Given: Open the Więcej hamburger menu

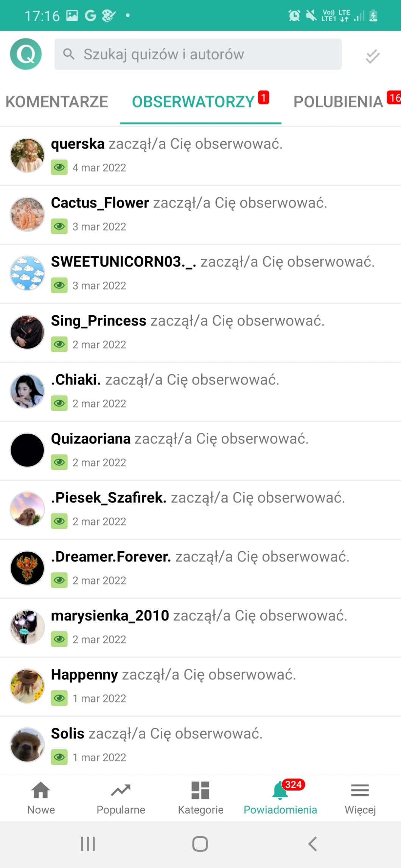Looking at the screenshot, I should point(360,790).
